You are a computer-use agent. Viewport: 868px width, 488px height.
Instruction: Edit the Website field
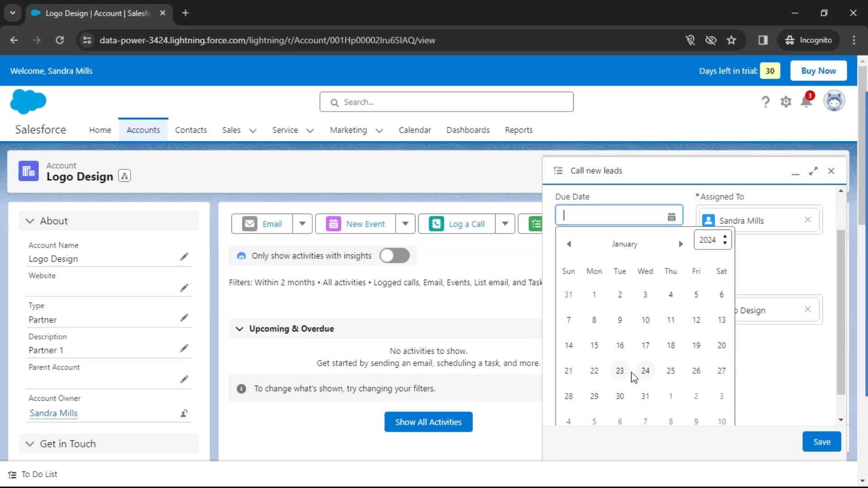click(x=184, y=288)
